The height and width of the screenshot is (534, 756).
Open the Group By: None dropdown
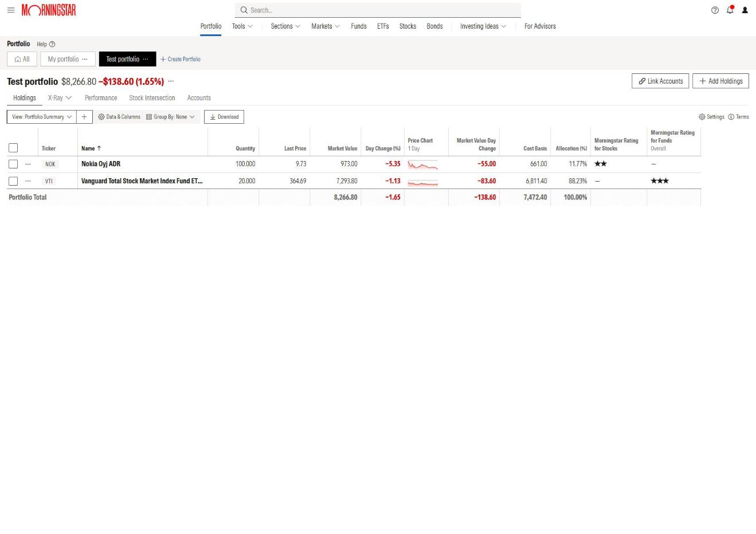click(170, 117)
